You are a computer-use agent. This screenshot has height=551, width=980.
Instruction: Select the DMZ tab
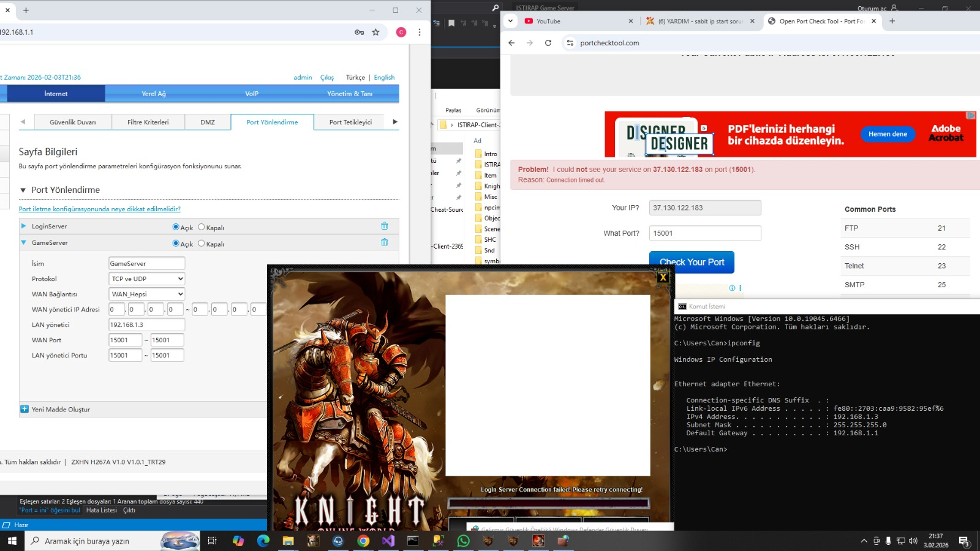[208, 122]
